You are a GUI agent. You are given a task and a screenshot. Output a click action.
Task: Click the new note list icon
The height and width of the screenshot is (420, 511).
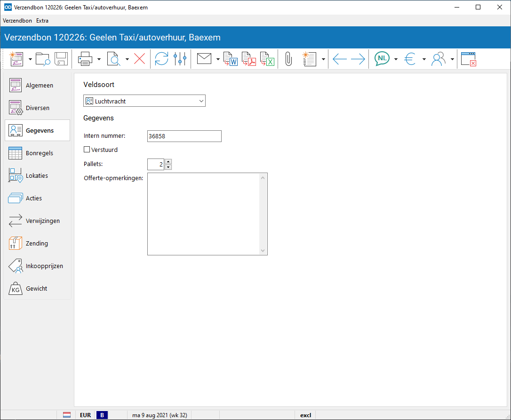(309, 59)
